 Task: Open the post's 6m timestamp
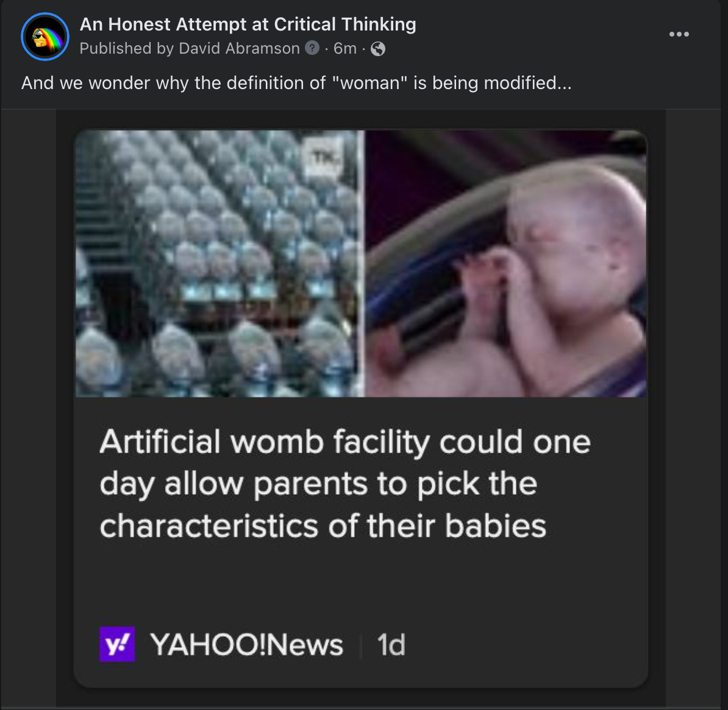(345, 48)
